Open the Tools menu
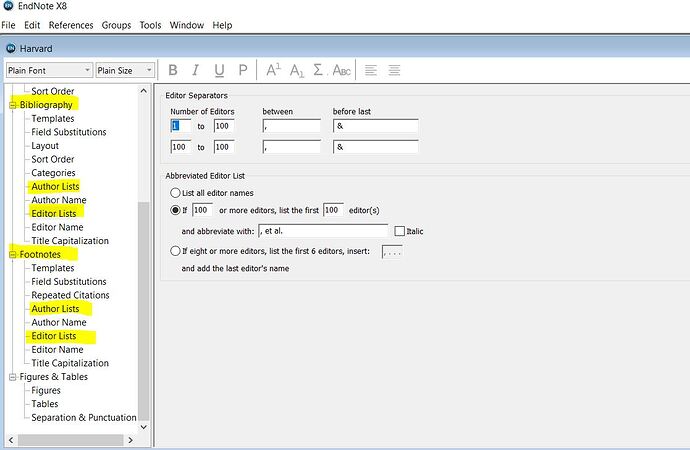690x450 pixels. point(150,25)
